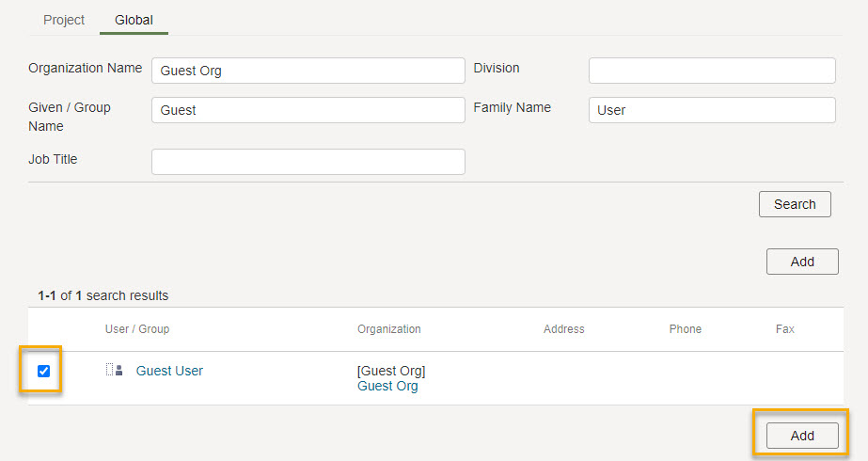The height and width of the screenshot is (461, 868).
Task: Click the Given / Group Name field
Action: pyautogui.click(x=308, y=110)
